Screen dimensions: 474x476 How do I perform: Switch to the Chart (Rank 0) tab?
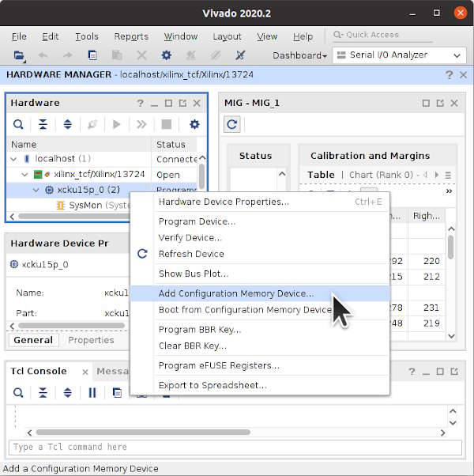381,175
